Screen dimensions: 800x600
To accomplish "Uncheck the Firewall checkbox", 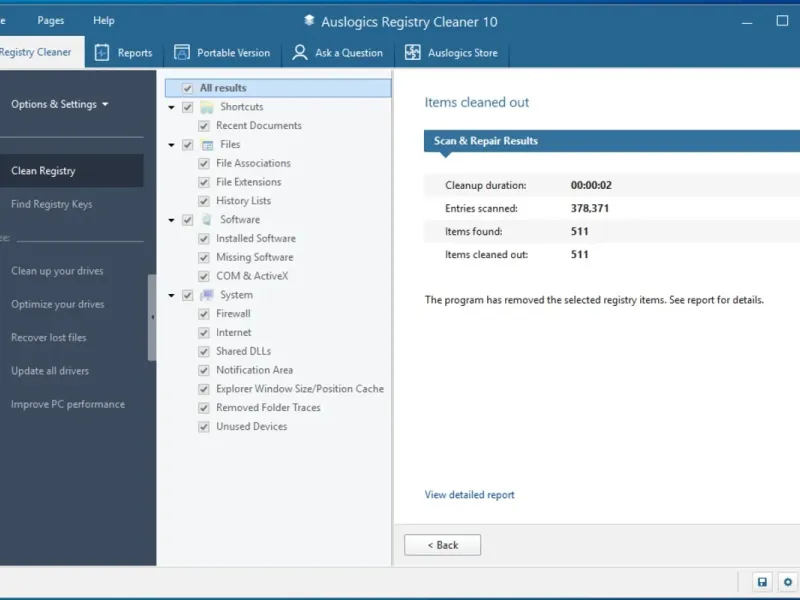I will 204,314.
